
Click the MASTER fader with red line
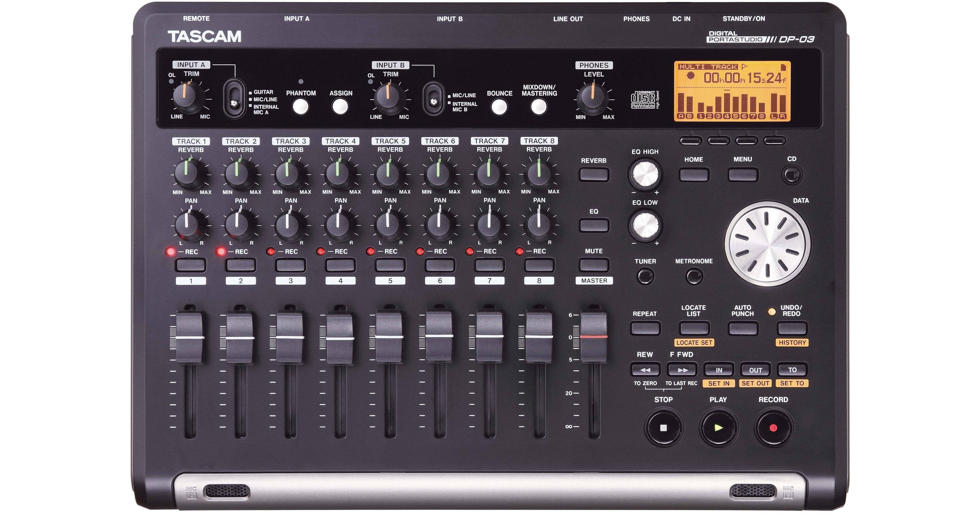[594, 337]
